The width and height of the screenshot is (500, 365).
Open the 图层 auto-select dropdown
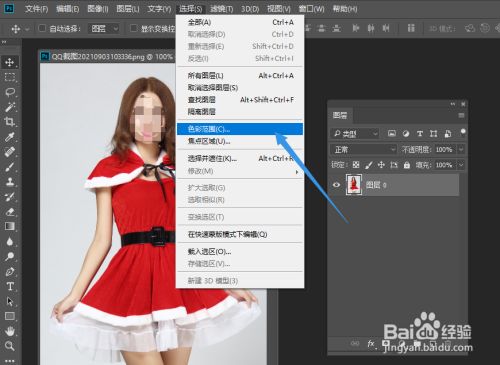(x=104, y=29)
